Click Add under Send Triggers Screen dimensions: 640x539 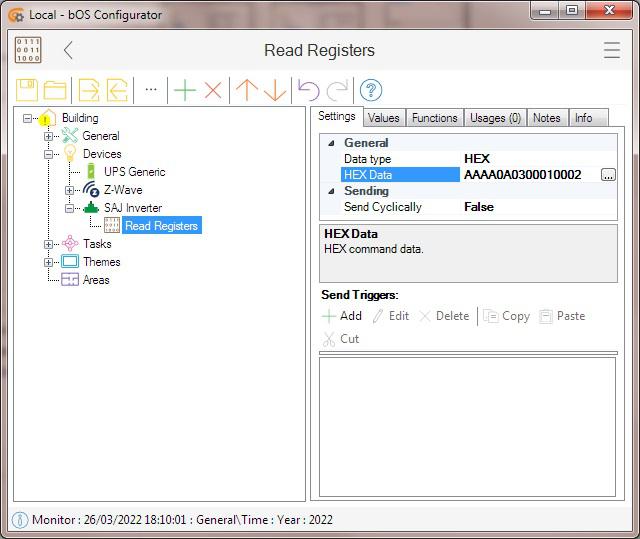pyautogui.click(x=342, y=316)
